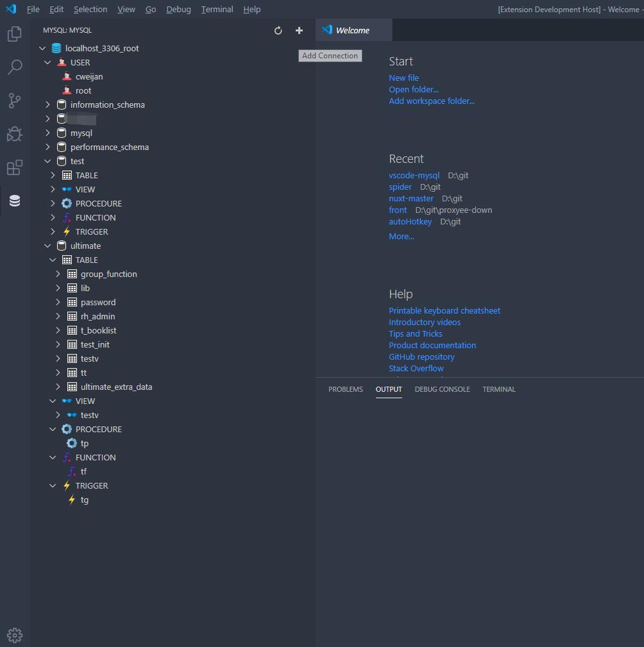Open the Extensions view in activity bar

coord(15,167)
